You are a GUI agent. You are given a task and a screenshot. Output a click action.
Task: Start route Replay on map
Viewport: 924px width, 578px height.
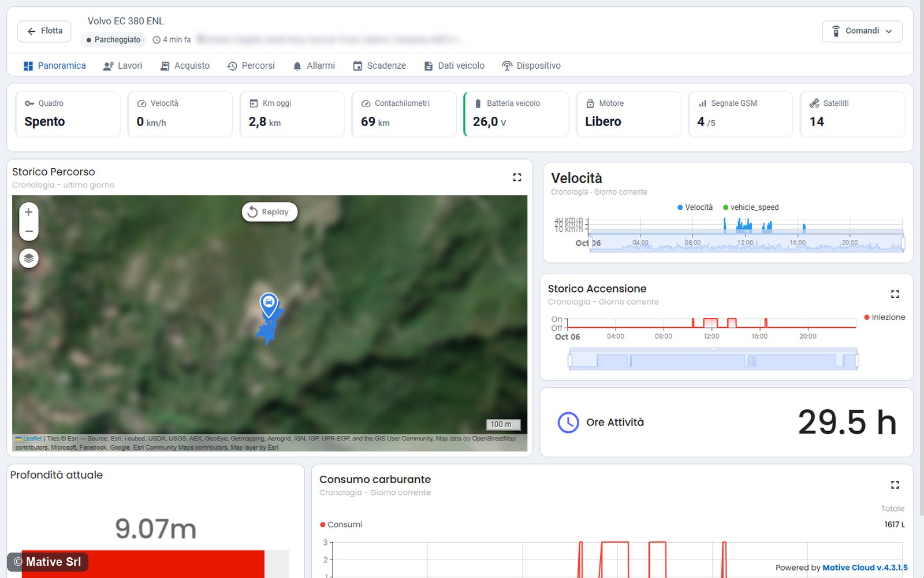point(269,212)
